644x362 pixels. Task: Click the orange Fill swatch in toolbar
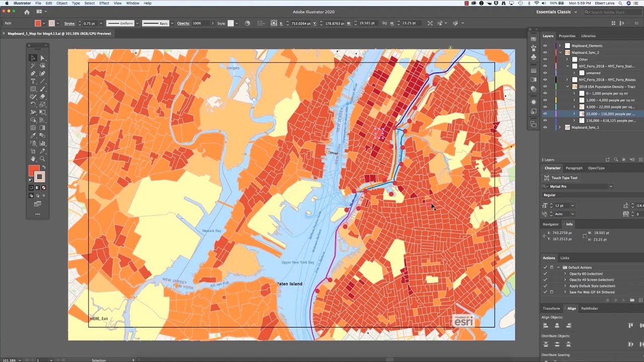click(x=34, y=170)
